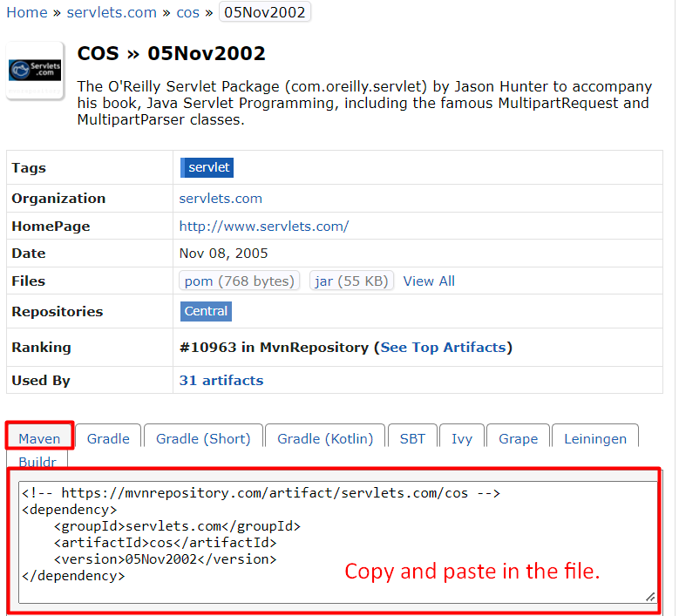Click the 'HomePage' row label
Viewport: 679px width, 616px height.
(x=51, y=226)
